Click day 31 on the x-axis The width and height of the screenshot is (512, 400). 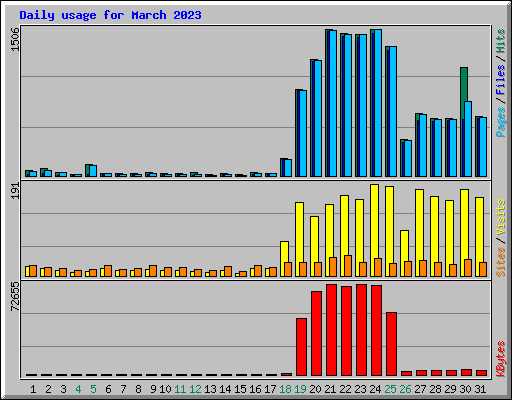[x=480, y=389]
